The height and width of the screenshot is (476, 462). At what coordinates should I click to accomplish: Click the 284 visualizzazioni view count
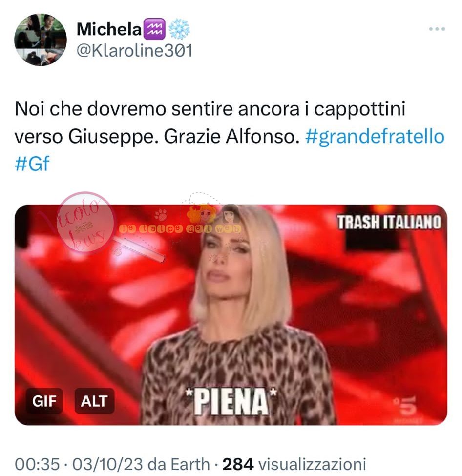coord(294,464)
